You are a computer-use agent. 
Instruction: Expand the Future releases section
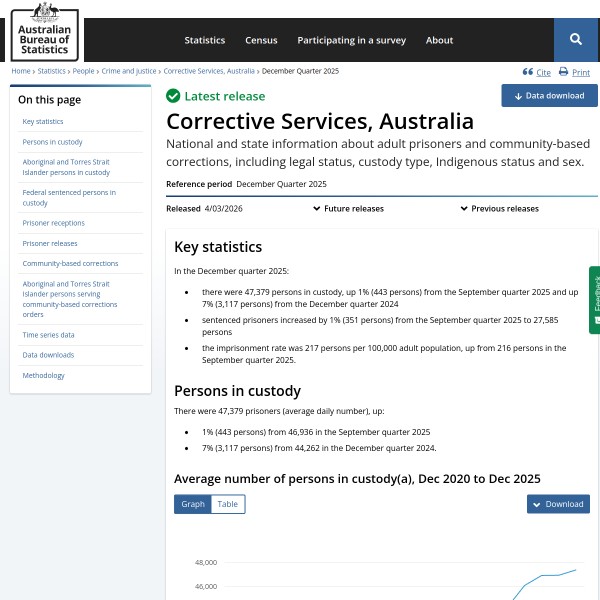tap(348, 209)
